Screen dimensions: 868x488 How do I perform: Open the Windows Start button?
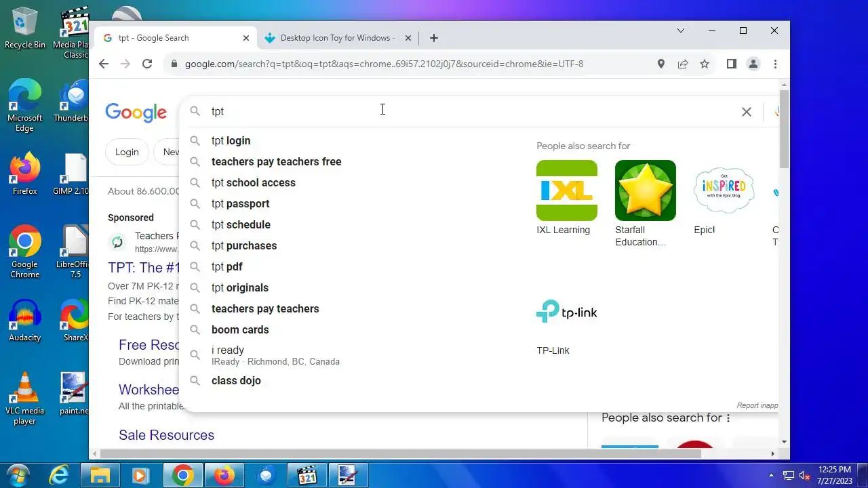pos(18,475)
